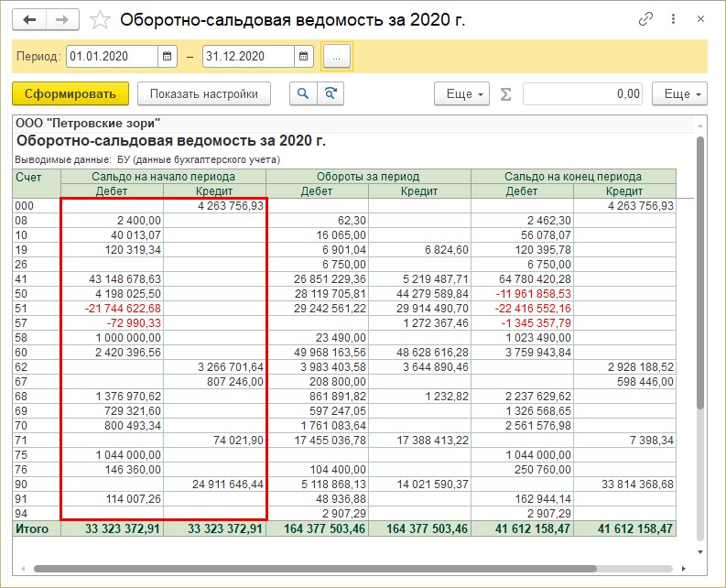The image size is (726, 588).
Task: Click negative value -21 744 622,68
Action: pyautogui.click(x=123, y=309)
